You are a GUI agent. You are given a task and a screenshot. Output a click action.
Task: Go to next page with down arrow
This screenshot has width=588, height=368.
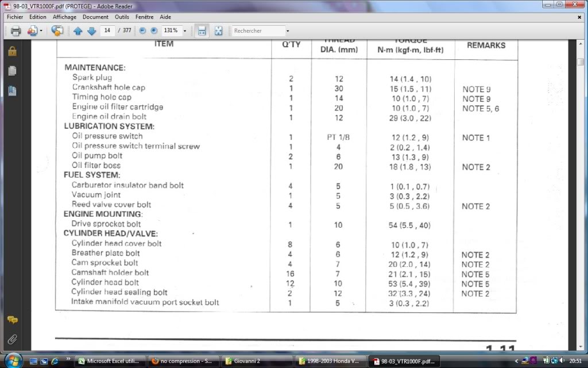(x=91, y=31)
